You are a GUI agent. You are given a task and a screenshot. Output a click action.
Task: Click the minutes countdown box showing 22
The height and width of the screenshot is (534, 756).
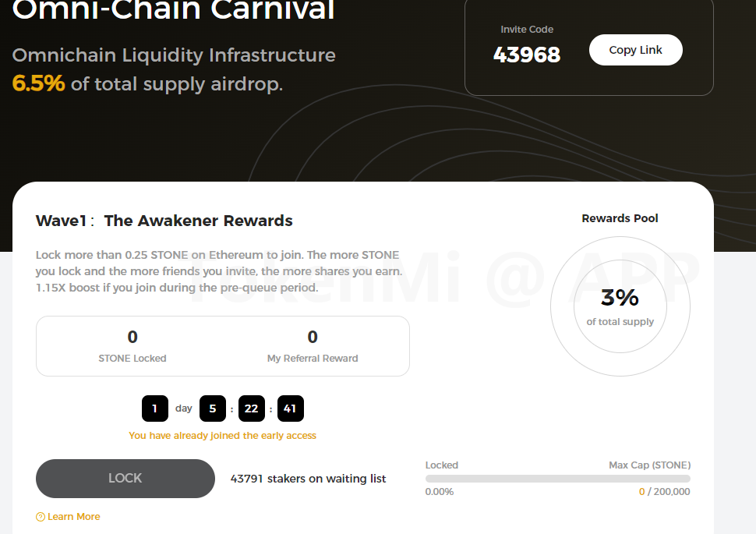(x=252, y=408)
